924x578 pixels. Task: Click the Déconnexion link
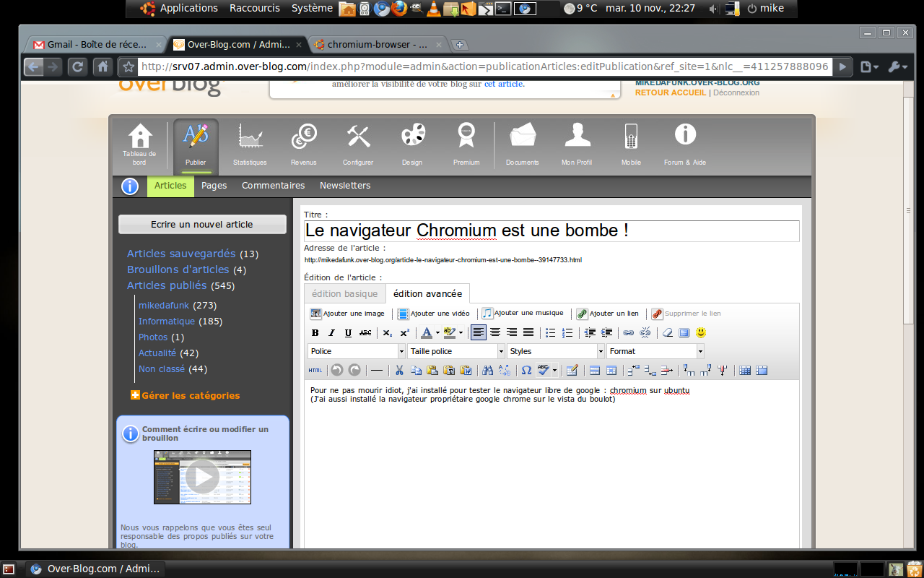736,92
